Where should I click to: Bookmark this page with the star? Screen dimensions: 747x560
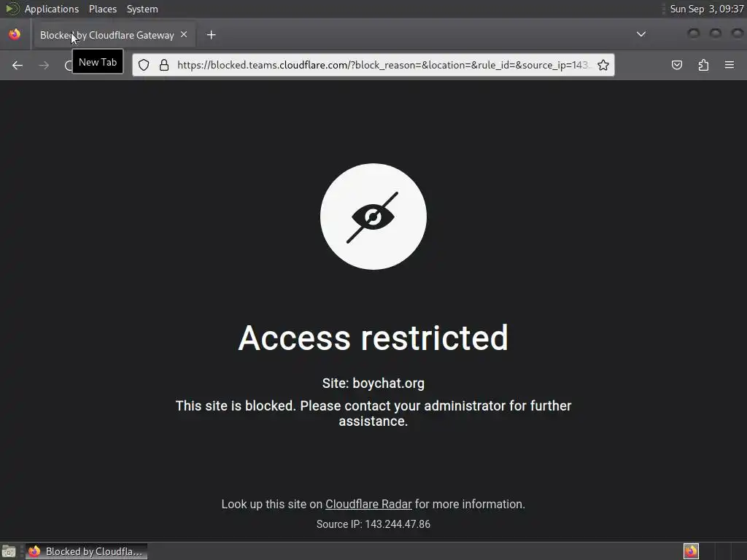[603, 65]
